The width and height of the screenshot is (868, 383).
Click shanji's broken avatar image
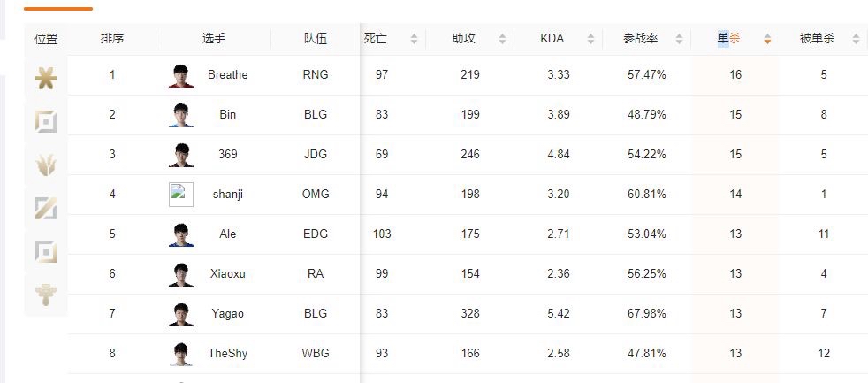[x=181, y=195]
